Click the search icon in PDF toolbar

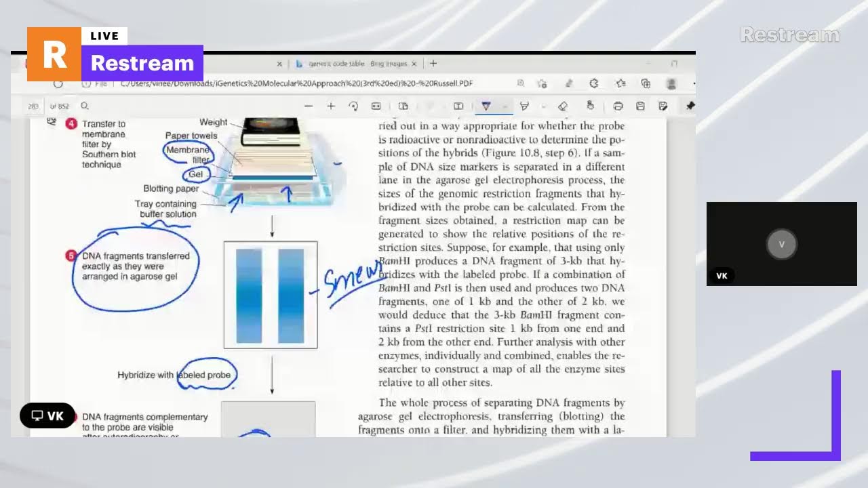85,106
